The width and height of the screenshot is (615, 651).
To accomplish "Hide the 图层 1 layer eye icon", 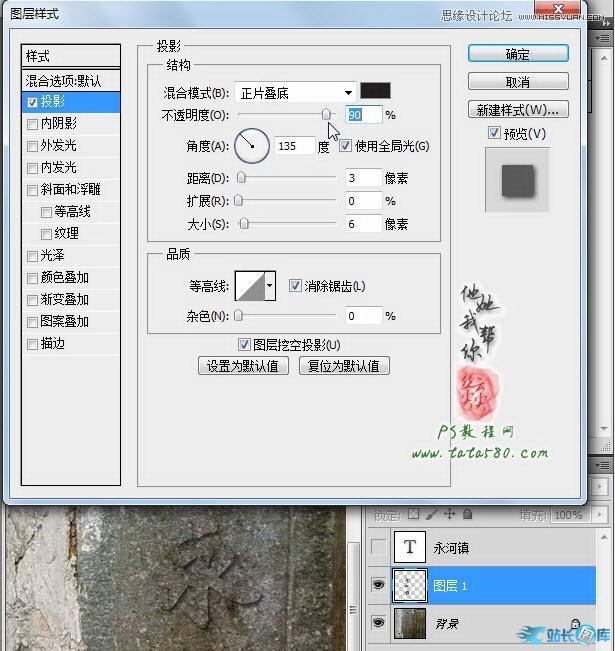I will point(376,586).
